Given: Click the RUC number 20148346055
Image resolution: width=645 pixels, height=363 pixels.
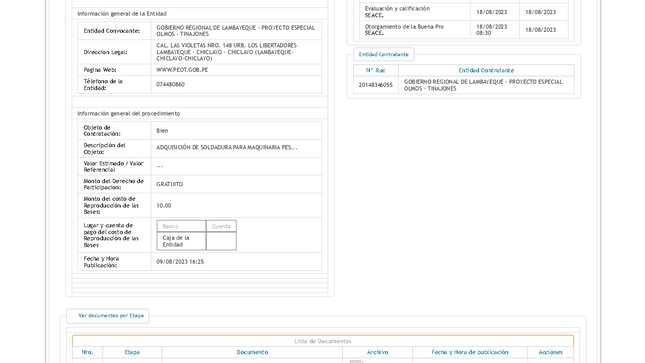Looking at the screenshot, I should [376, 85].
